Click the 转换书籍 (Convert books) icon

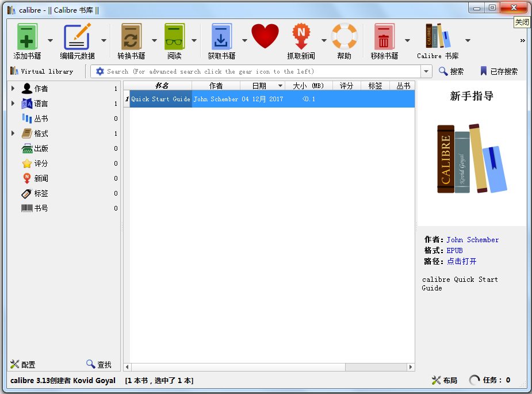[131, 37]
